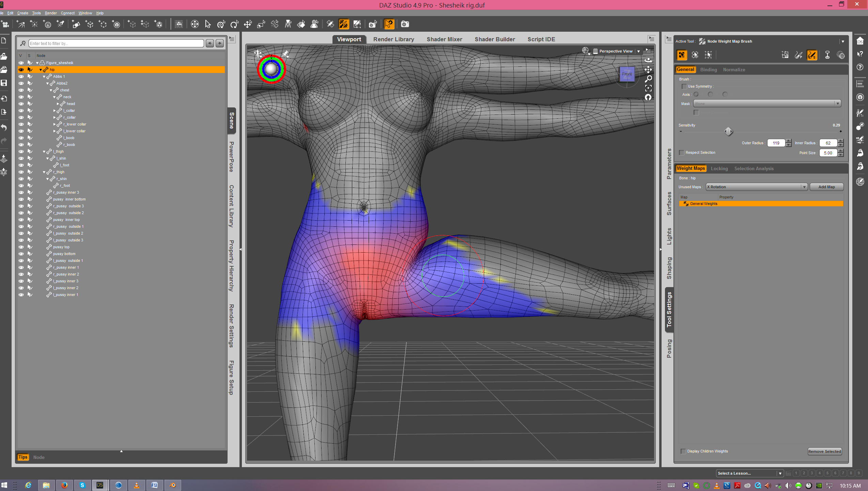Collapse the l_thigh tree node
Viewport: 868px width, 491px height.
[x=44, y=152]
